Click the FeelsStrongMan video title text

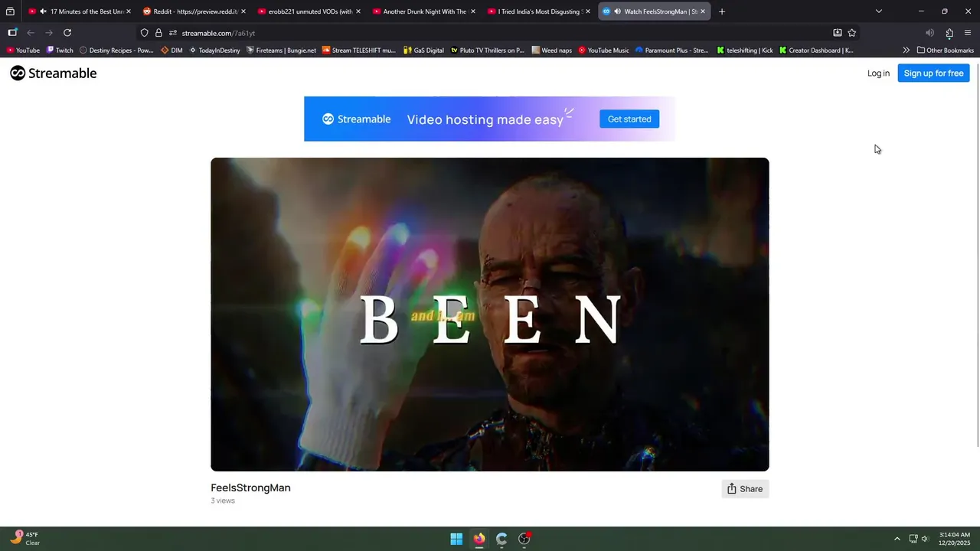(x=250, y=487)
